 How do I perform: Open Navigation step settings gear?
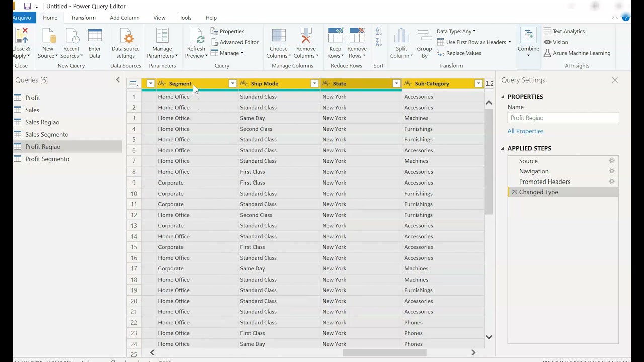point(612,171)
